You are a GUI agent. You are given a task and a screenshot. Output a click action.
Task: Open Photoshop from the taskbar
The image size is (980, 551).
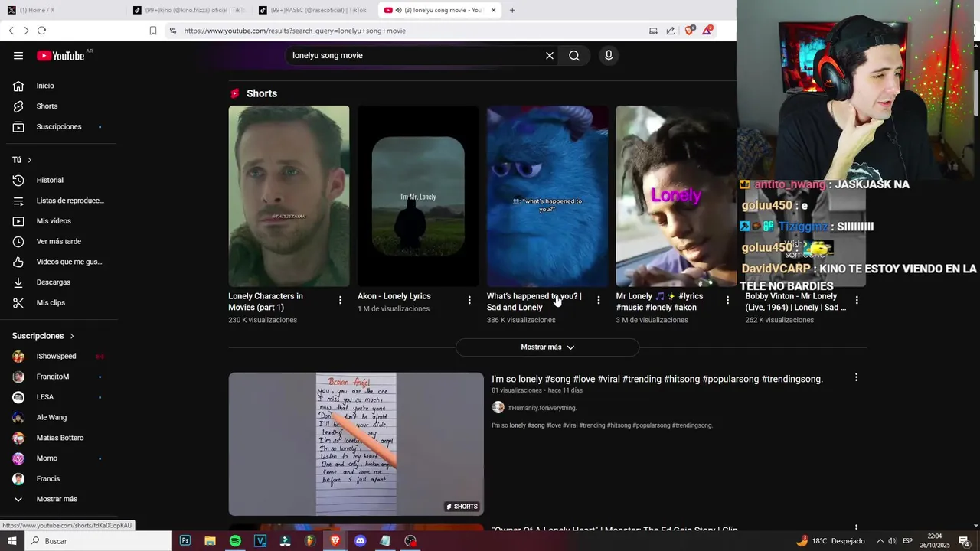pyautogui.click(x=185, y=541)
